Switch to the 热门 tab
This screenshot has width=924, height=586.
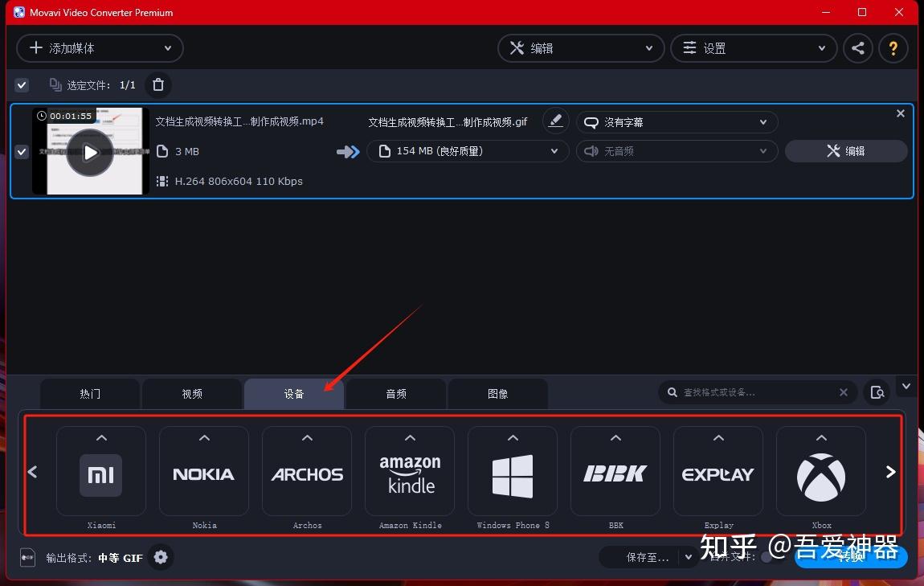89,394
